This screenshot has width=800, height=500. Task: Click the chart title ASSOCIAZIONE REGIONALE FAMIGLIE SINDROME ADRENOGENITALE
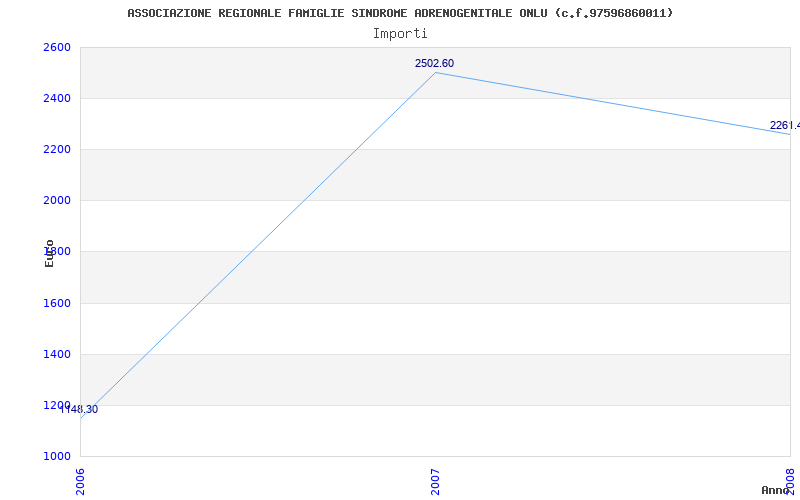coord(400,13)
